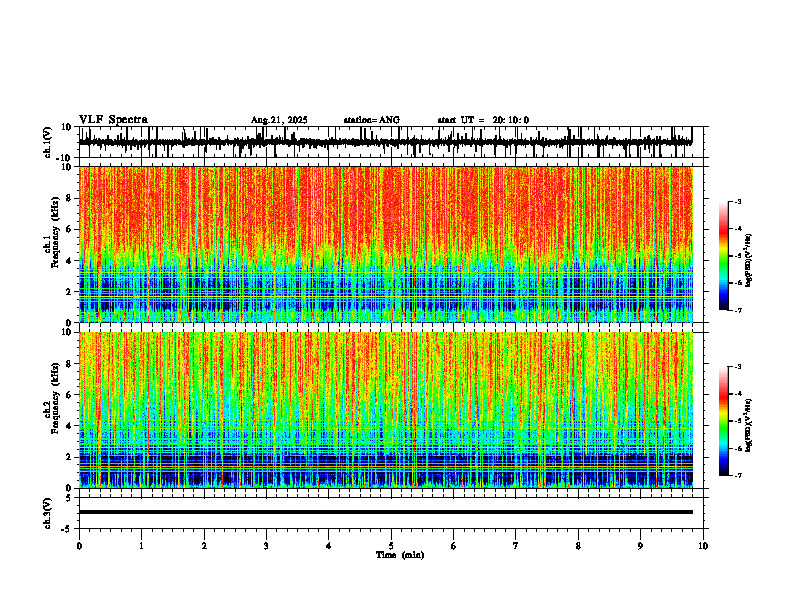Click the ch.2 spectrogram color scale bar
792x612 pixels.
click(723, 421)
